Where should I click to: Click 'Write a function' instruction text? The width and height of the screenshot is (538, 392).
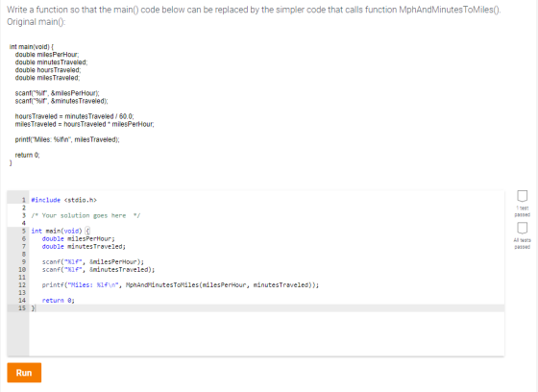[x=254, y=10]
